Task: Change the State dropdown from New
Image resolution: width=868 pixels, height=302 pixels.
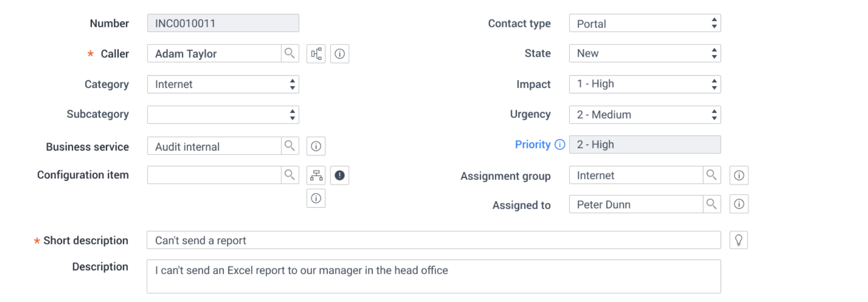Action: click(x=645, y=53)
